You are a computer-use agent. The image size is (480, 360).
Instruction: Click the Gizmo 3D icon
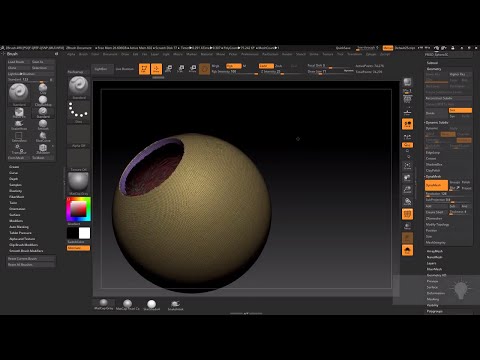tap(204, 69)
